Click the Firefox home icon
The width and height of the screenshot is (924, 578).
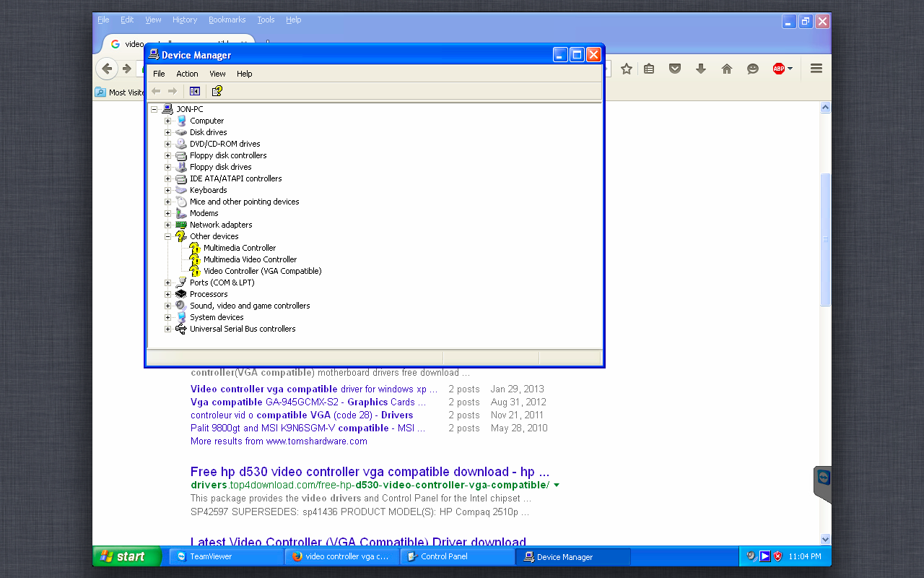click(726, 68)
